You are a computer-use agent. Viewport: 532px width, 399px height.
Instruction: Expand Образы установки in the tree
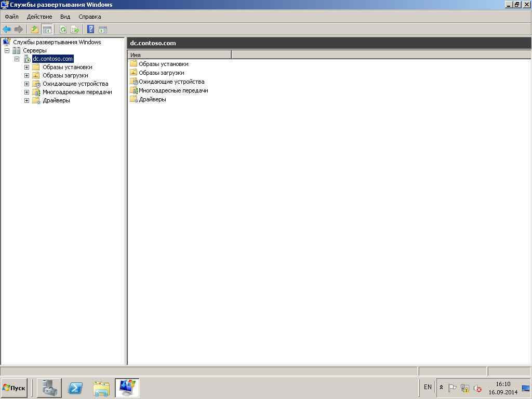[27, 67]
